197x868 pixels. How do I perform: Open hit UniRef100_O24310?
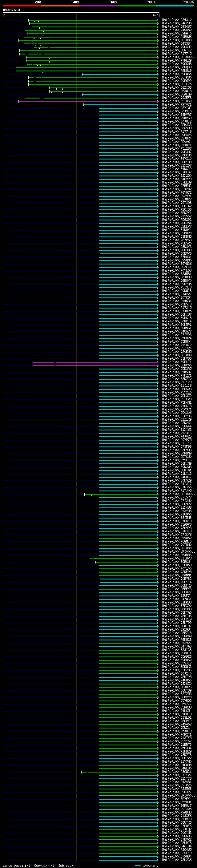pos(176,20)
